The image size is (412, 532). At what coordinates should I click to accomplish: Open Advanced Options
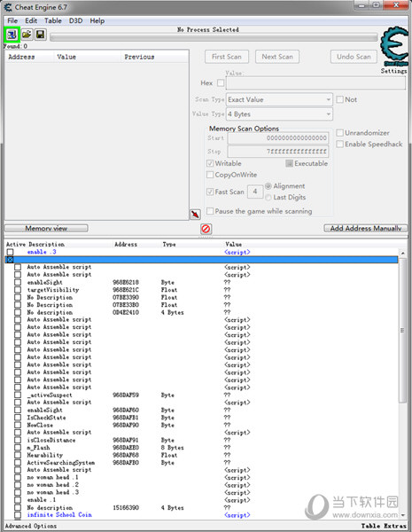[x=31, y=526]
